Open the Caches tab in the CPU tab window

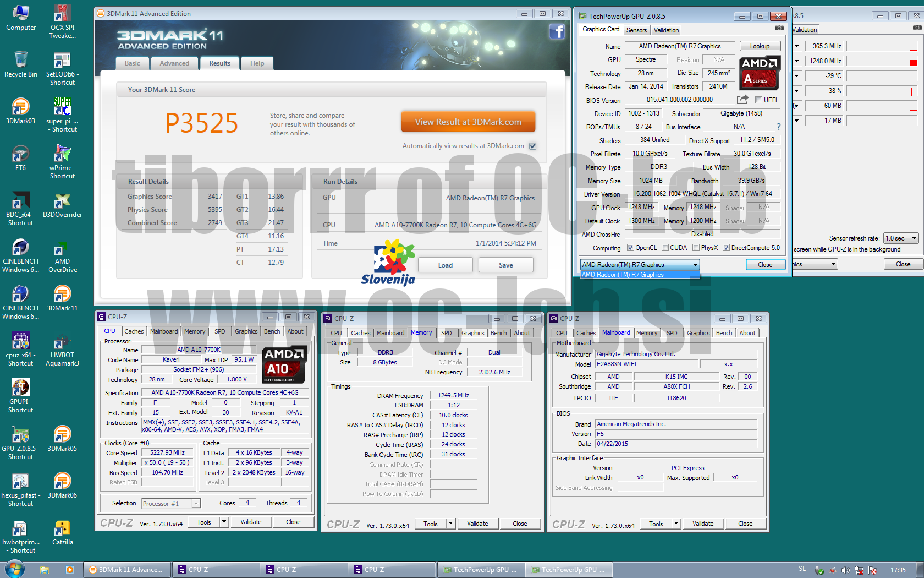coord(134,331)
